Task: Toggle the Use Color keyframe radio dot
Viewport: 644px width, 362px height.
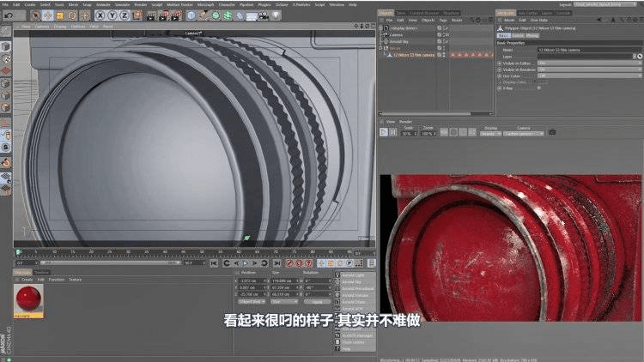Action: tap(499, 75)
